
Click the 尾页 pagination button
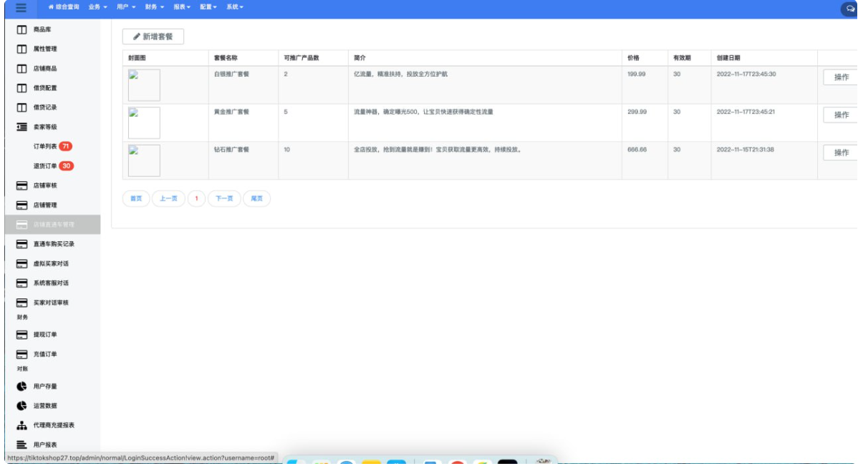256,198
